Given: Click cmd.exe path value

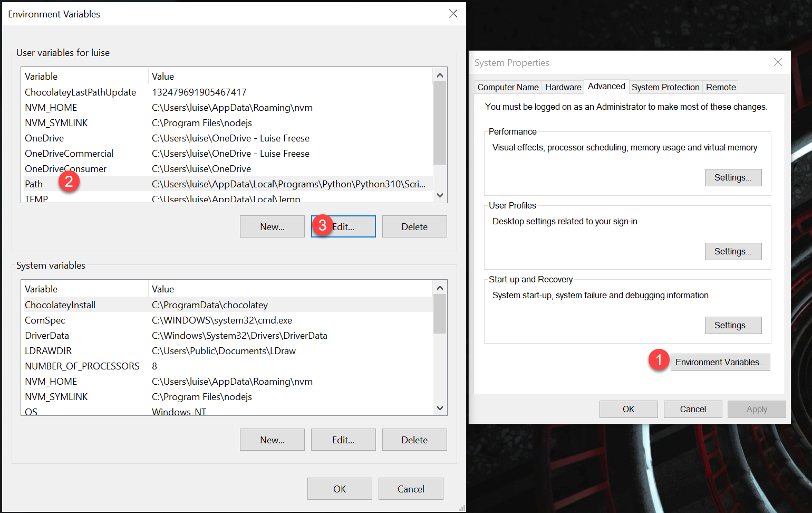Looking at the screenshot, I should 222,320.
